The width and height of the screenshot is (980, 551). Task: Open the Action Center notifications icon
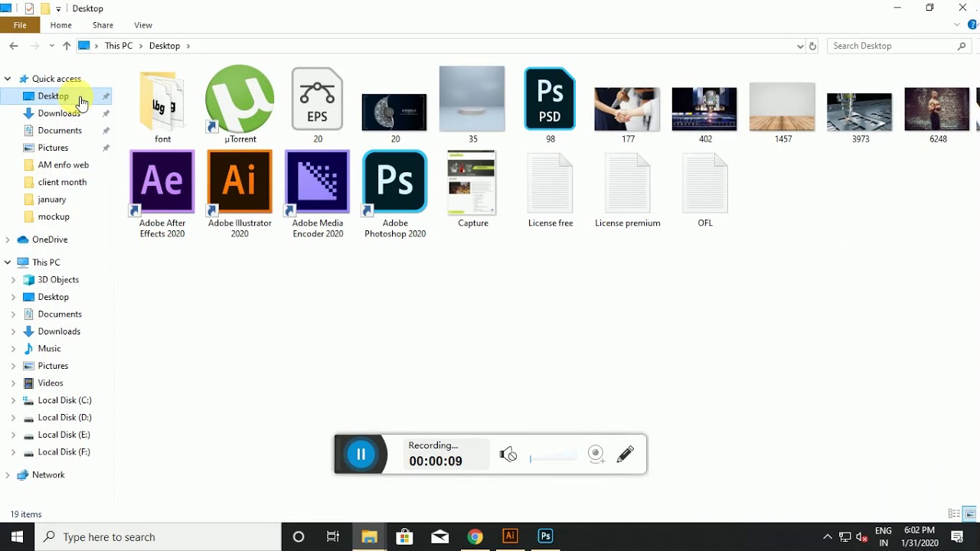pos(957,536)
